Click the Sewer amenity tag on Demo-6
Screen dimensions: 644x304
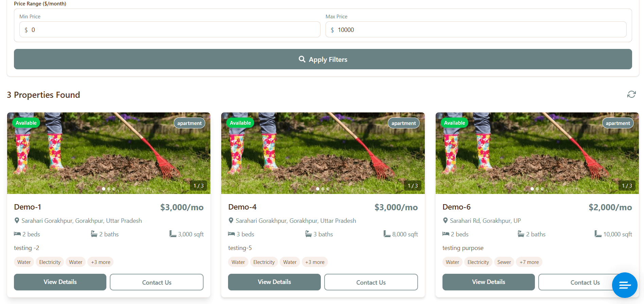tap(504, 262)
